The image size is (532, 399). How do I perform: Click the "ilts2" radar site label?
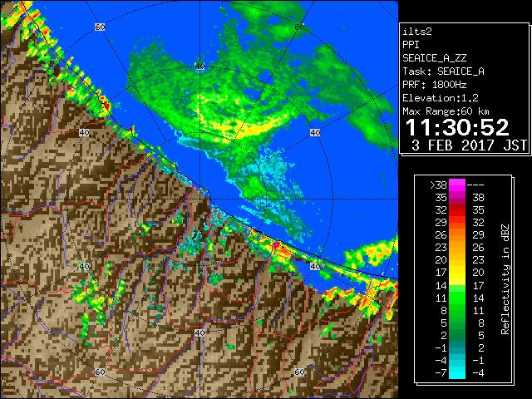pyautogui.click(x=417, y=32)
